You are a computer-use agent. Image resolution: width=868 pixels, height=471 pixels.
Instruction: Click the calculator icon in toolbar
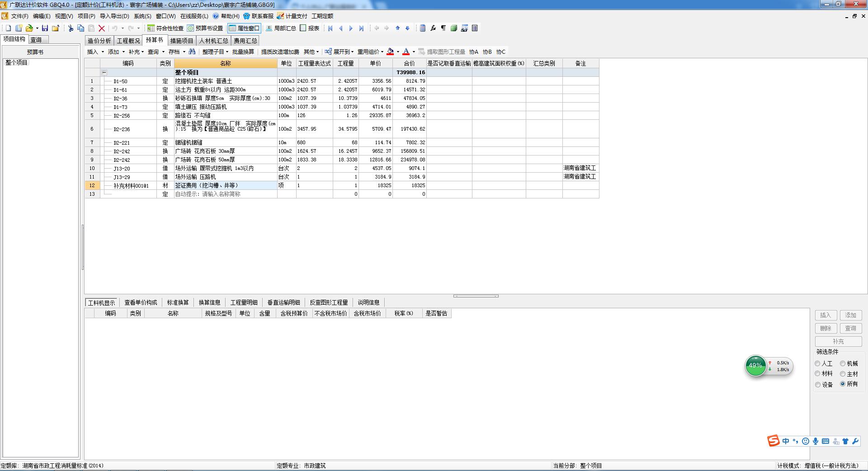coord(423,28)
